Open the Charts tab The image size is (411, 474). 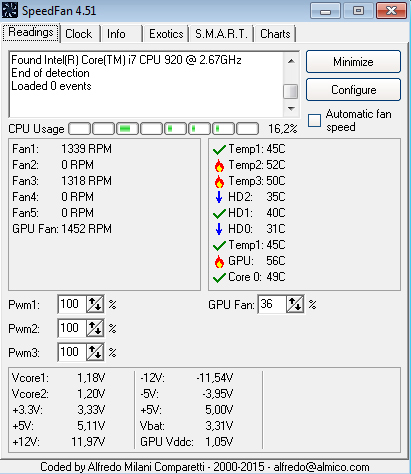pyautogui.click(x=275, y=34)
